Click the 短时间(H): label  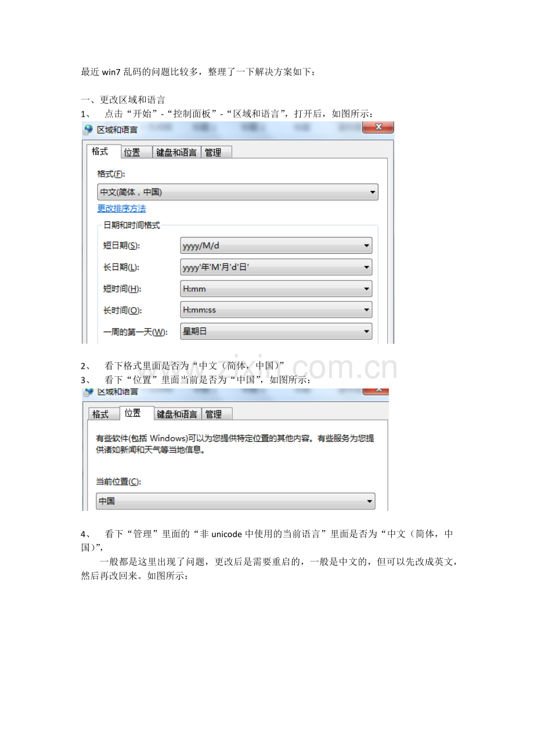(122, 289)
